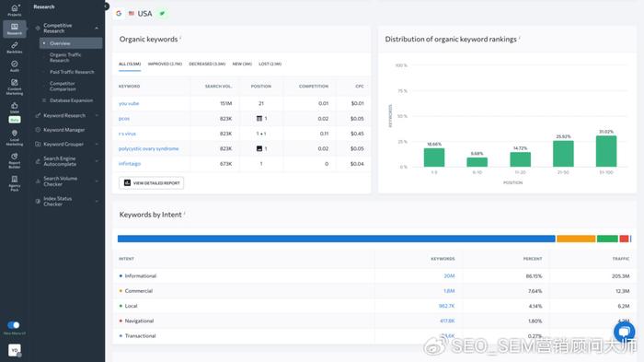Open Competitor Comparison
The height and width of the screenshot is (362, 644).
pyautogui.click(x=63, y=86)
